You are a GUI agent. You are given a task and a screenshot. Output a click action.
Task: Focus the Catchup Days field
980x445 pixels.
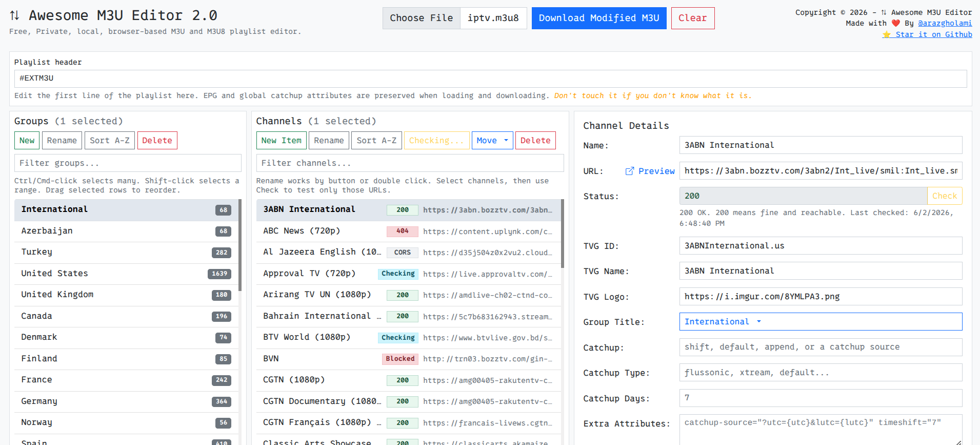point(821,398)
